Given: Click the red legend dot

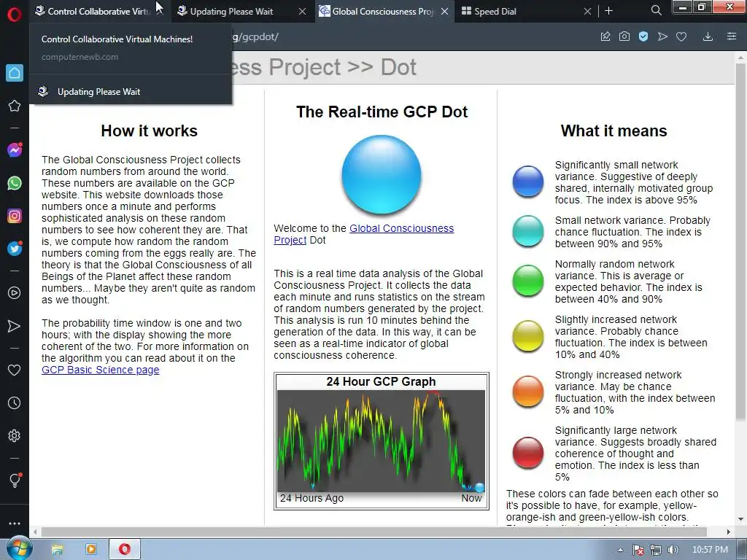Looking at the screenshot, I should point(528,453).
